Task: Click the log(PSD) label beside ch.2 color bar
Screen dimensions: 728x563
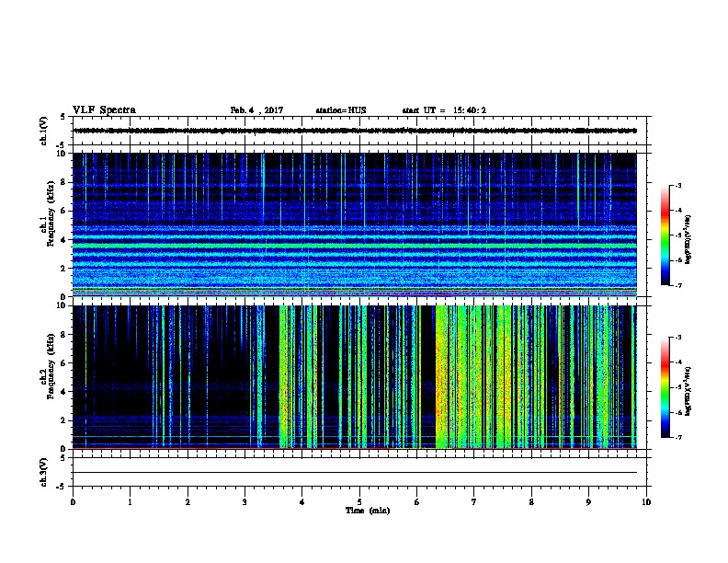Action: pos(688,391)
